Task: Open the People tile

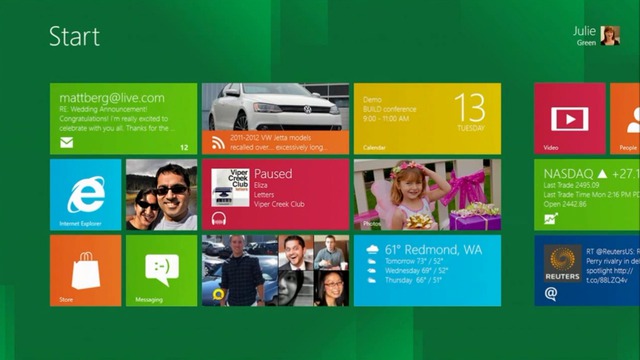Action: 625,118
